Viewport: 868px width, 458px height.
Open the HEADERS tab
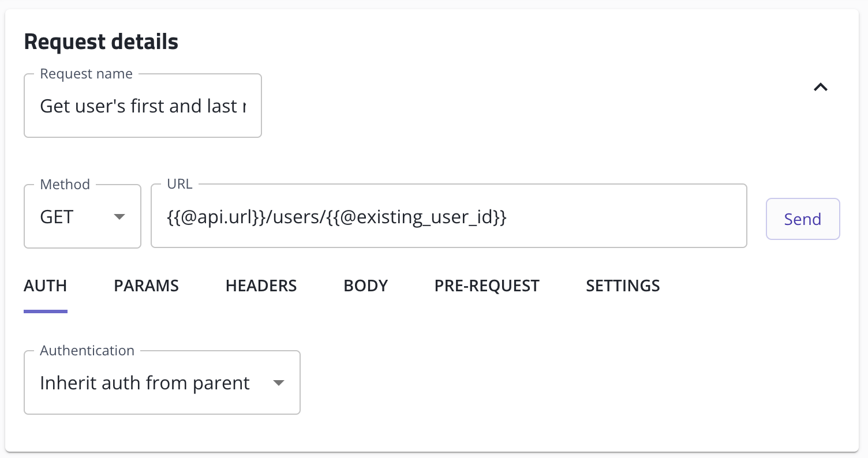[261, 286]
